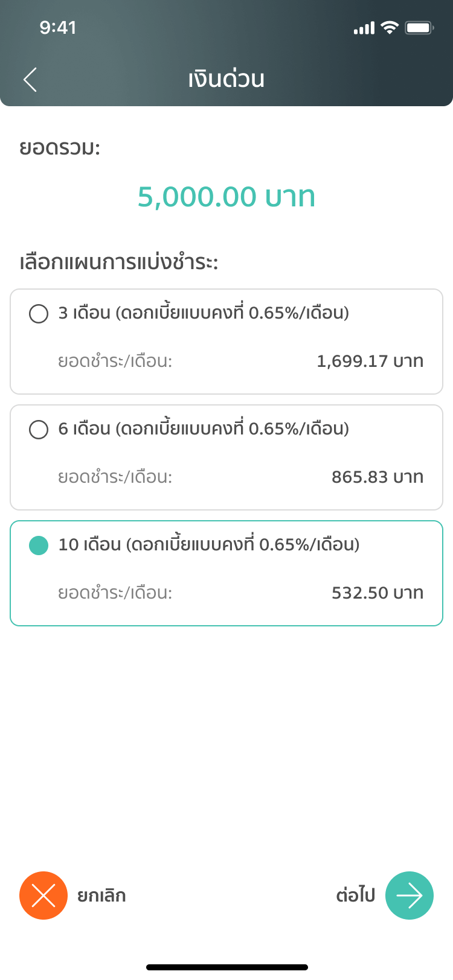Tap the 865.83 บาท monthly payment amount
This screenshot has height=980, width=453.
coord(377,477)
